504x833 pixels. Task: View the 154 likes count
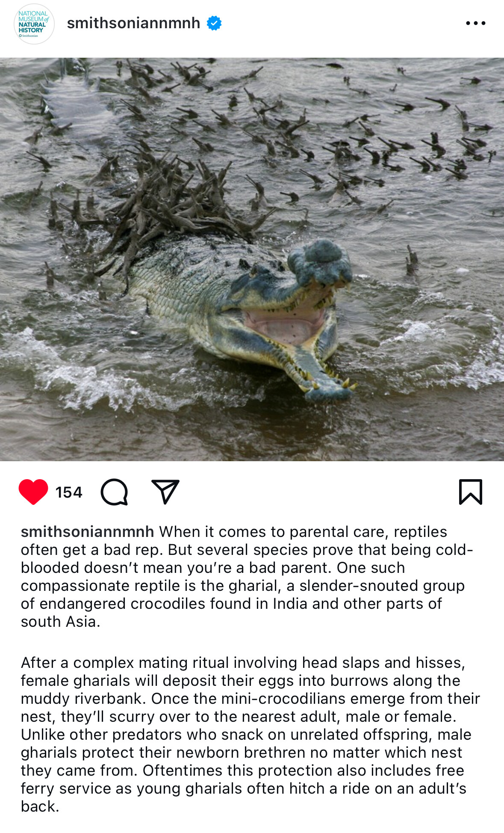[69, 492]
